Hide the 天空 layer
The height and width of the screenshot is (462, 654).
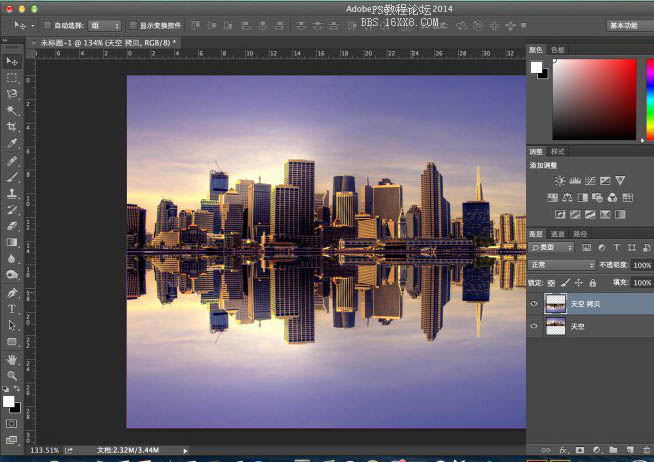point(534,326)
